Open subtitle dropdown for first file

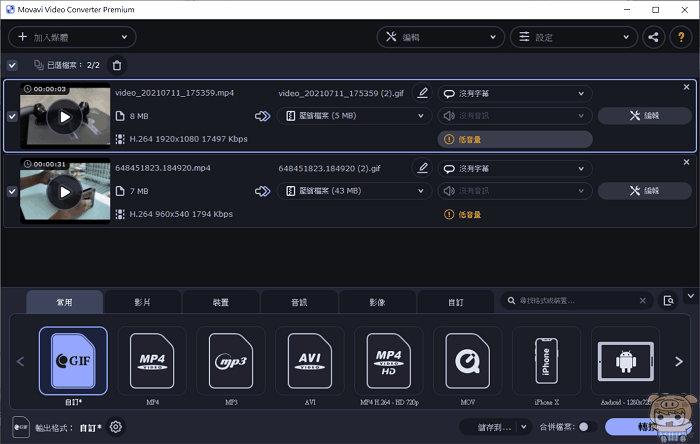515,93
